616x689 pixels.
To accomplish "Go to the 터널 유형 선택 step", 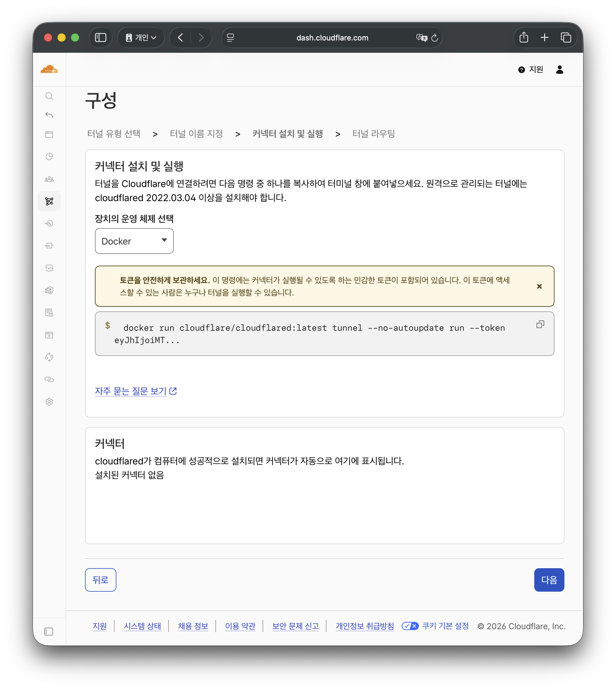I will [114, 134].
